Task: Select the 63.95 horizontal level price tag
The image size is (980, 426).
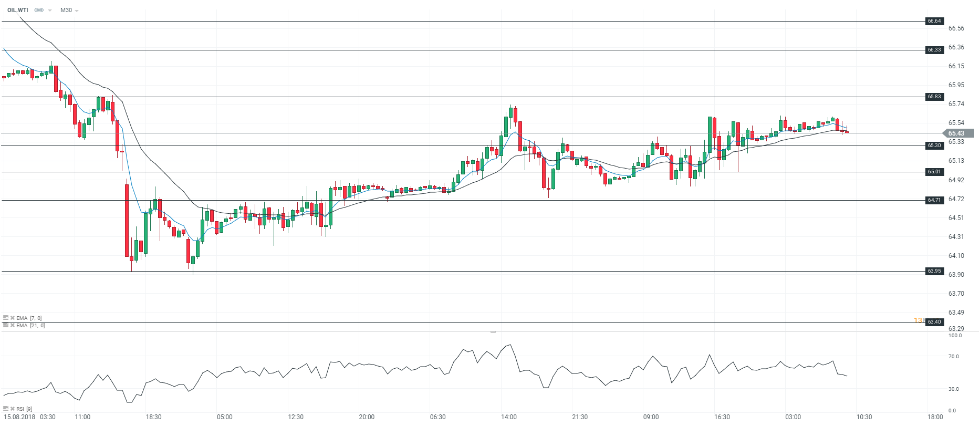Action: click(934, 271)
